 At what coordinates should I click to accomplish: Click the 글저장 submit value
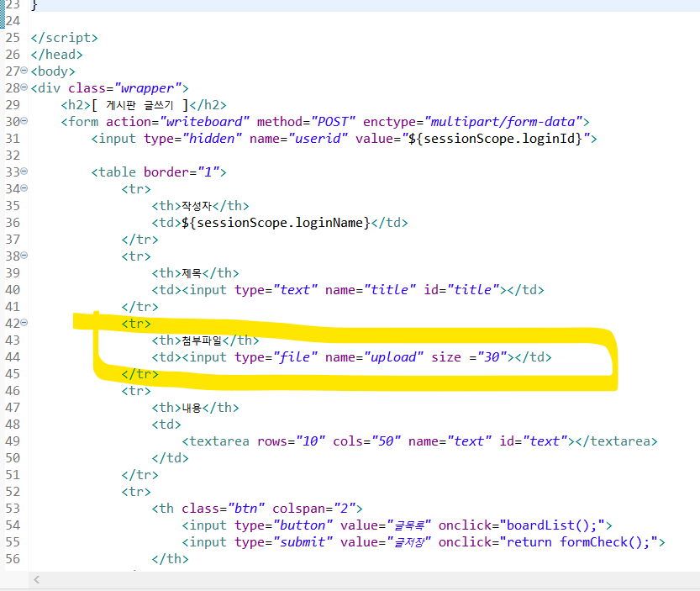(x=408, y=542)
